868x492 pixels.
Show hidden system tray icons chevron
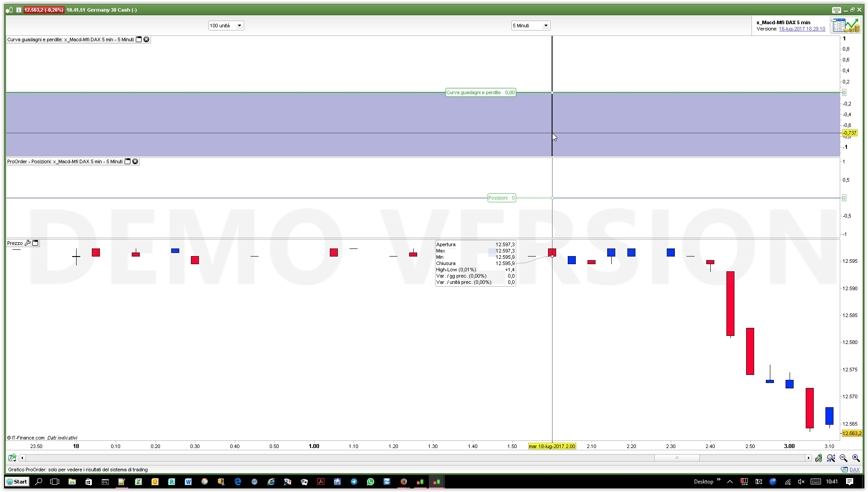click(730, 482)
